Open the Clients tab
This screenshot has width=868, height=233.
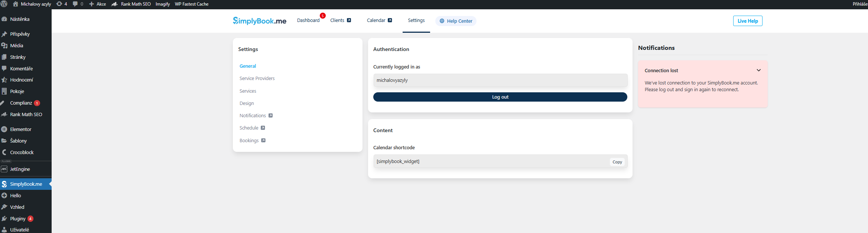(x=337, y=20)
